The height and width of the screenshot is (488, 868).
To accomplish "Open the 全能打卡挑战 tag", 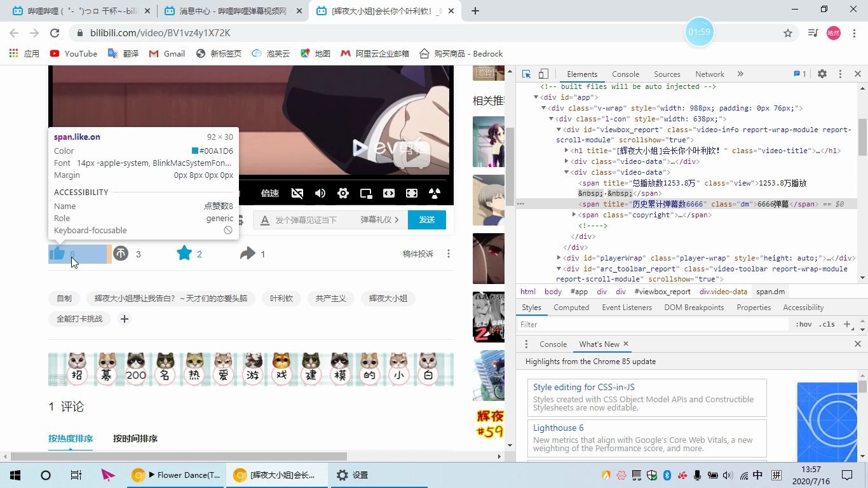I will coord(79,318).
